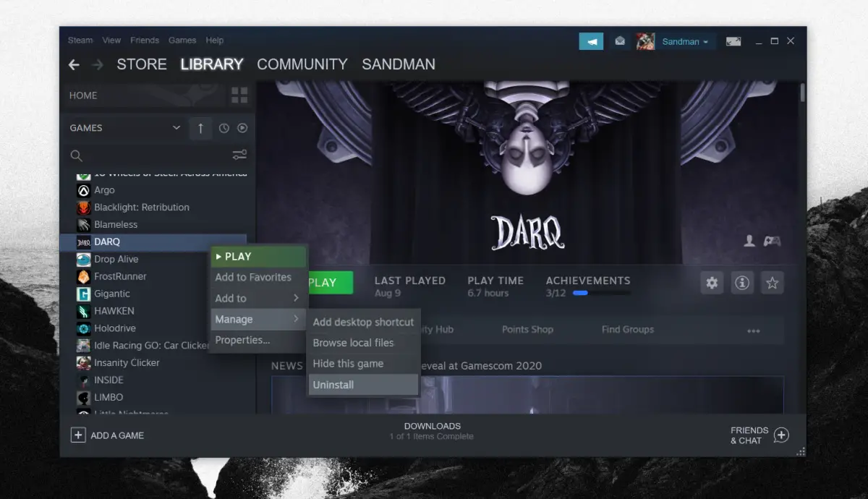Click the LIMBO game icon
868x499 pixels.
click(x=83, y=397)
